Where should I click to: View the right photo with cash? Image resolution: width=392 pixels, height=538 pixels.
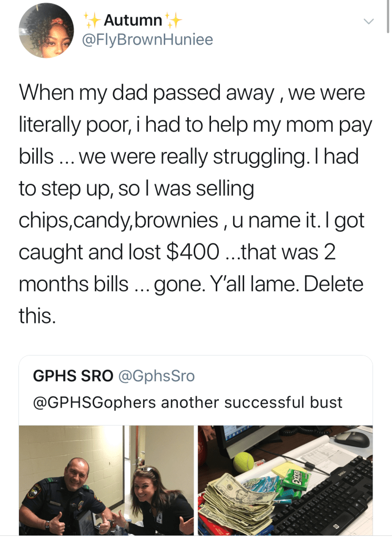click(285, 480)
